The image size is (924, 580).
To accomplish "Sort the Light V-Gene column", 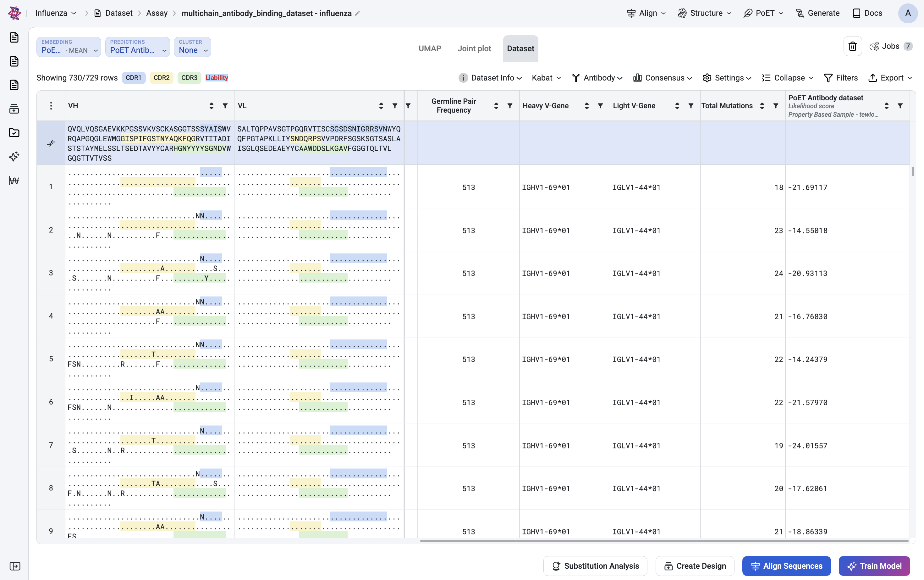I will point(677,106).
